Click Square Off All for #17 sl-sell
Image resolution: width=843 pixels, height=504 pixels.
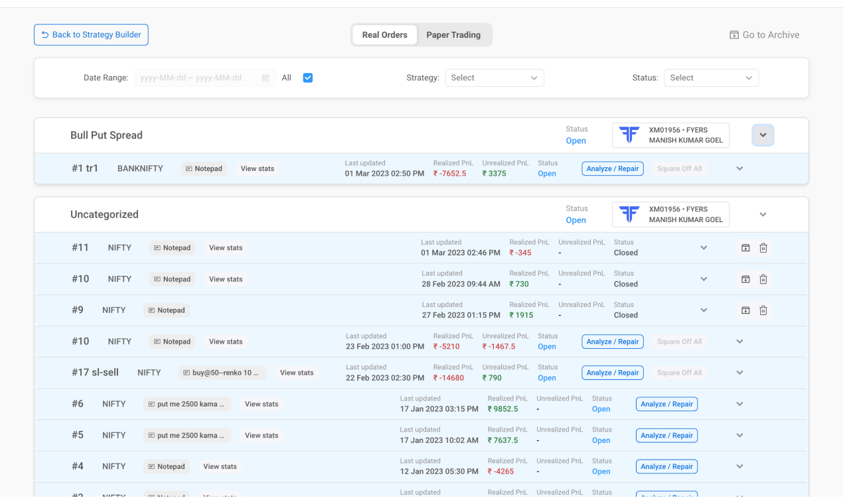pos(679,373)
